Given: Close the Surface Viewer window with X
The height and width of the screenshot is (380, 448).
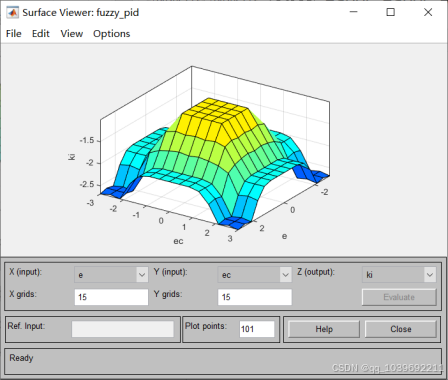Looking at the screenshot, I should (x=428, y=12).
